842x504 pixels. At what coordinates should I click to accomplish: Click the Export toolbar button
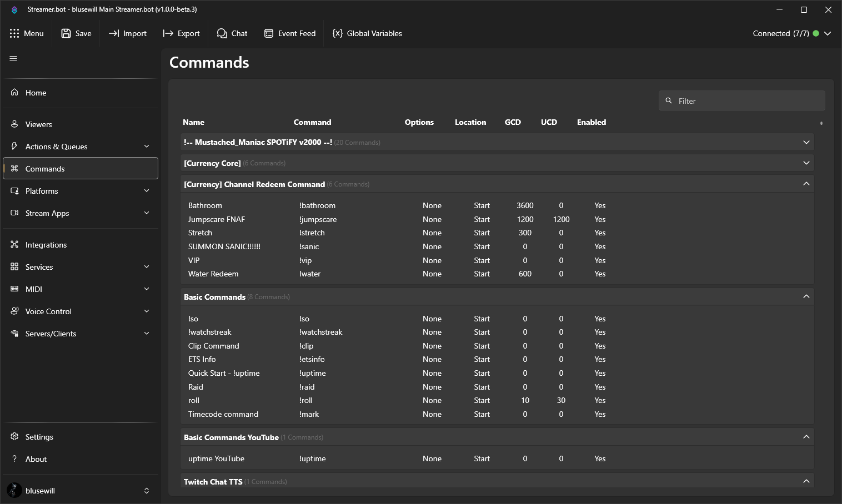click(x=181, y=33)
